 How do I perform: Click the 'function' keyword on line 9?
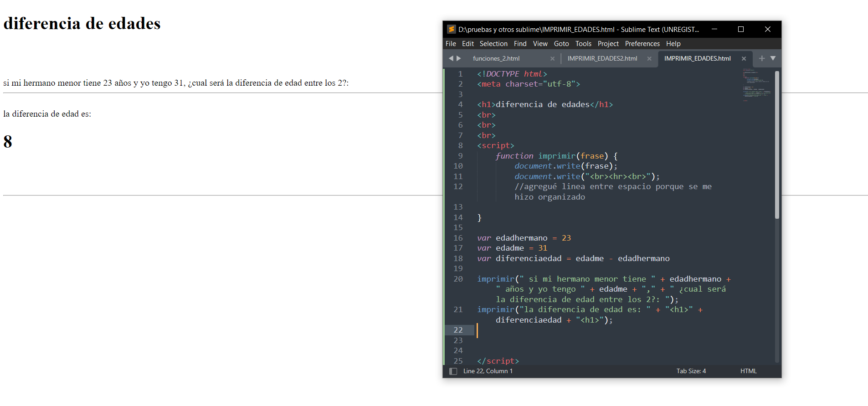[514, 156]
